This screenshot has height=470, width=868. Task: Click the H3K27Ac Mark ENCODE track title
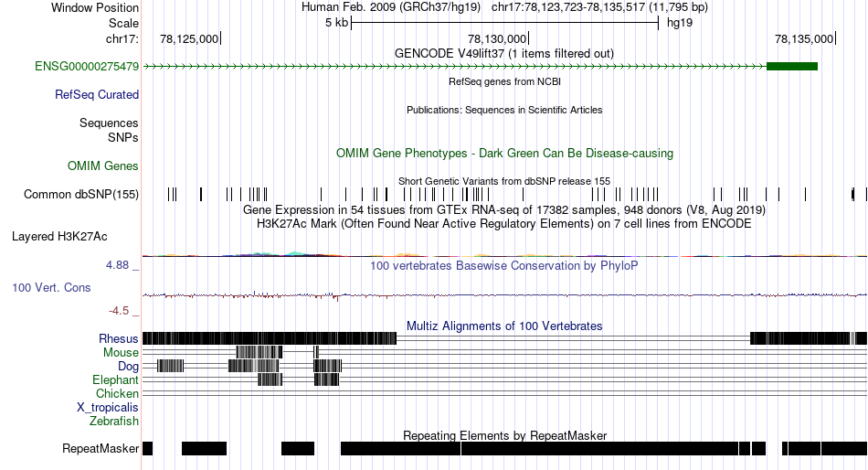point(504,224)
